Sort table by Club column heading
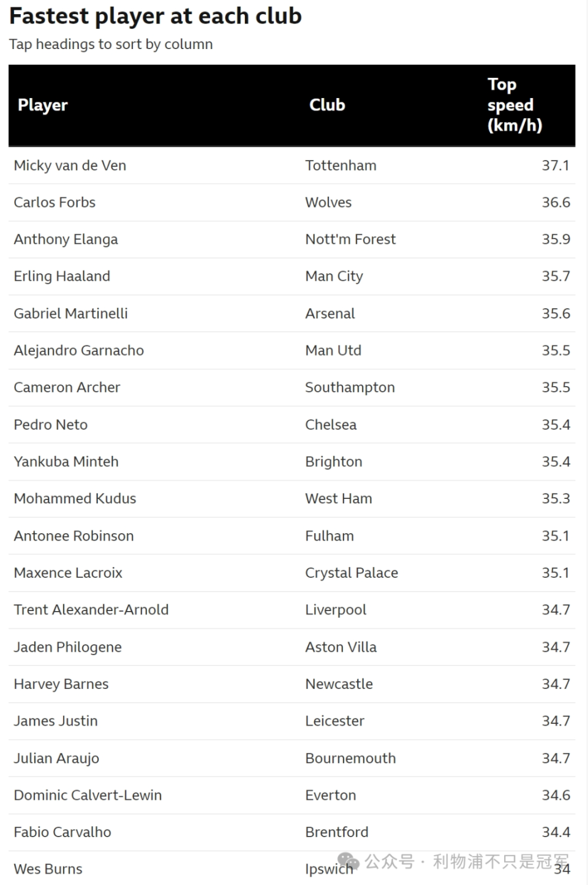 [327, 105]
